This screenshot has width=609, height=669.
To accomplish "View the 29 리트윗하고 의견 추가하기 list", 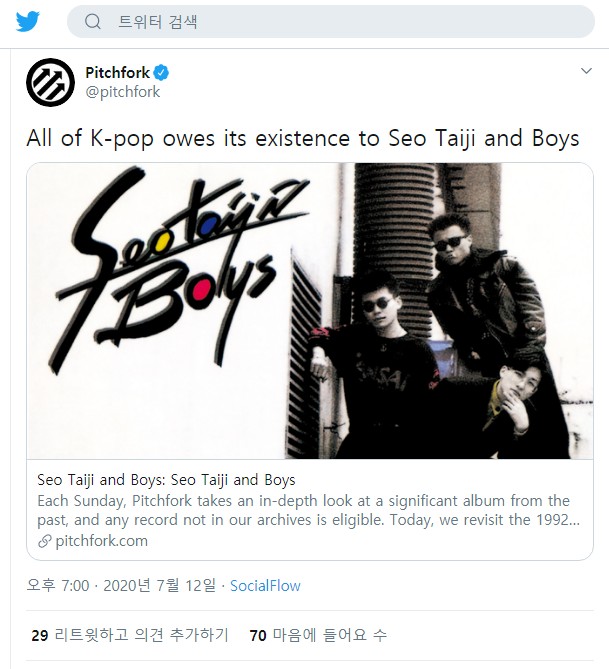I will (130, 635).
